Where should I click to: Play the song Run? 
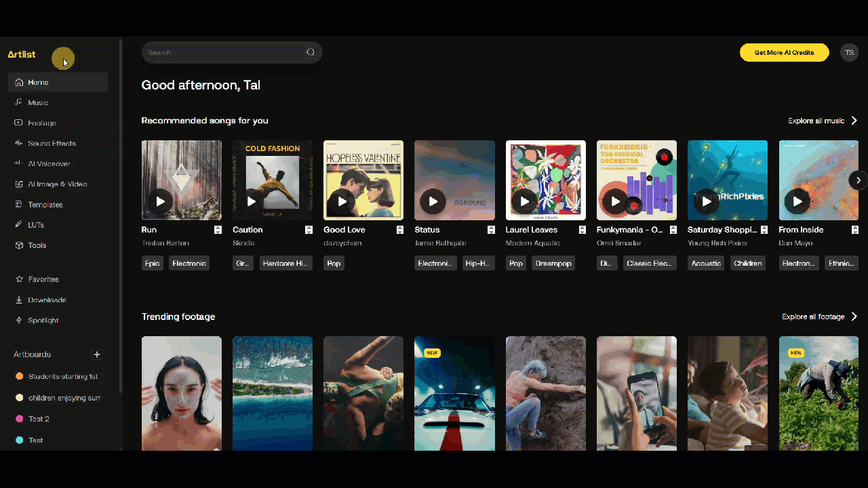coord(161,201)
